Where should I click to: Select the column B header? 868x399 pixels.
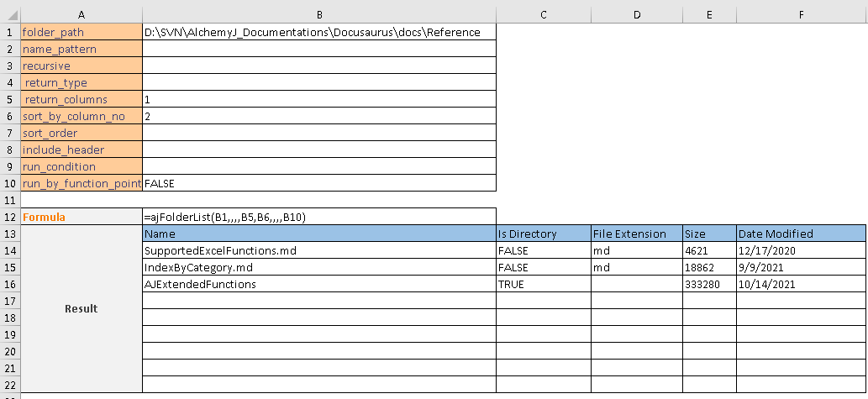[319, 14]
